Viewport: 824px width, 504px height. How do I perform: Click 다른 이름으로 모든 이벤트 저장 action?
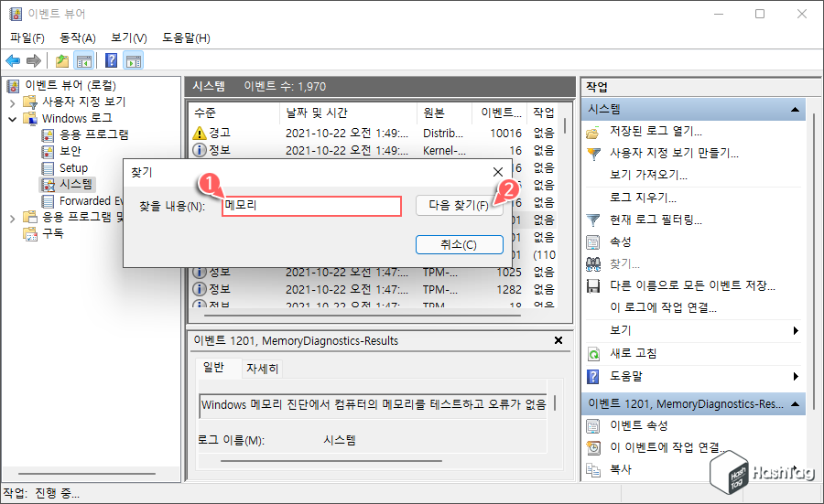pyautogui.click(x=692, y=285)
